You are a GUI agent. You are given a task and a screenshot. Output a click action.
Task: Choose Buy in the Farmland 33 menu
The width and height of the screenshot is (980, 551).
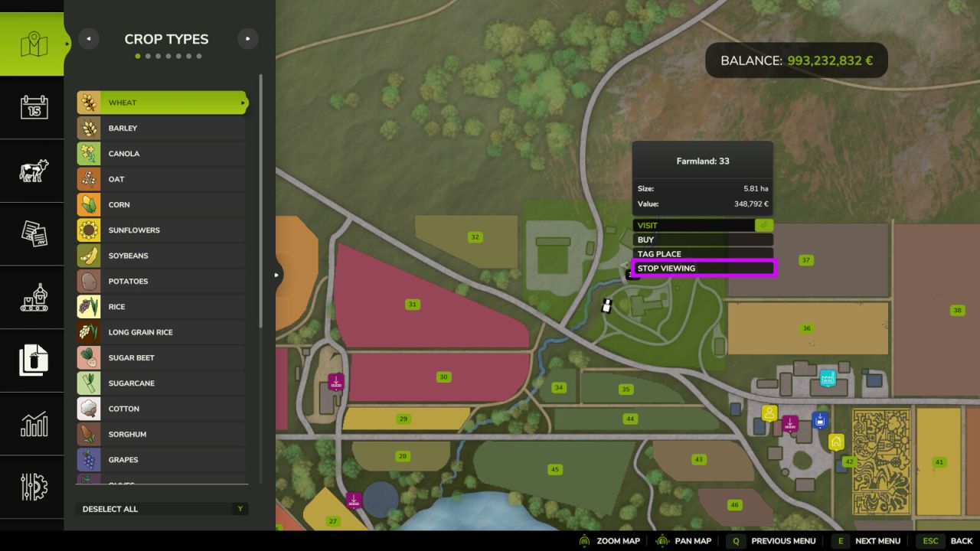point(703,240)
